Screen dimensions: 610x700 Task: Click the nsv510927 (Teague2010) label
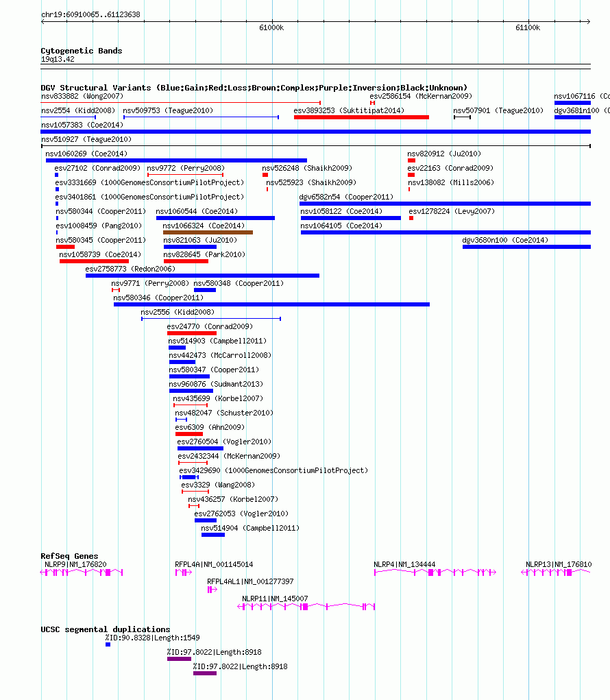tap(86, 139)
